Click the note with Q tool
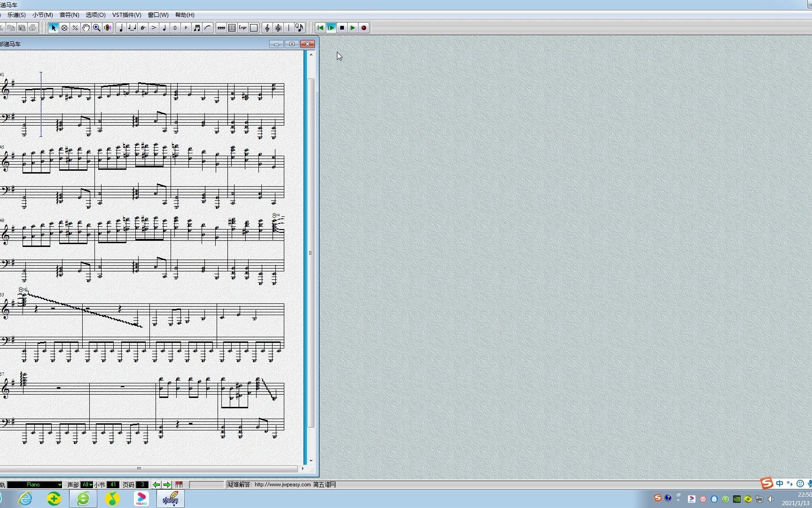 pyautogui.click(x=300, y=28)
